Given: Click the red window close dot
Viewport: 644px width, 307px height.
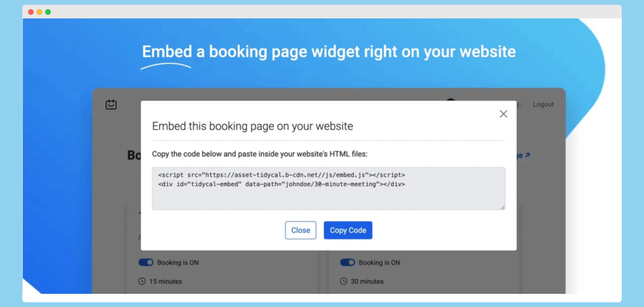Looking at the screenshot, I should 31,12.
